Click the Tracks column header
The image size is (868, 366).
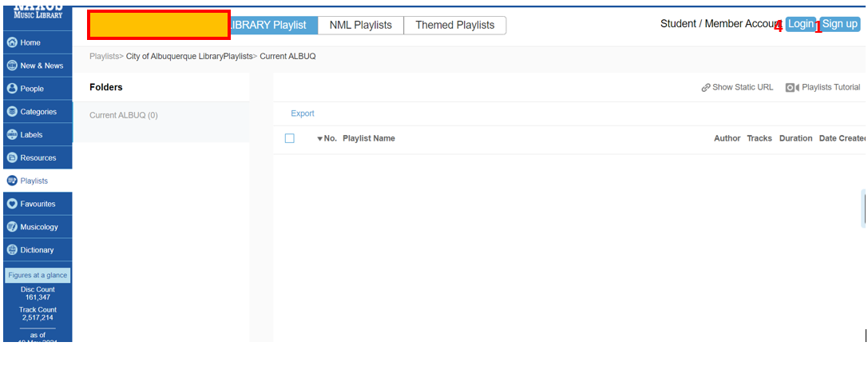pos(759,138)
